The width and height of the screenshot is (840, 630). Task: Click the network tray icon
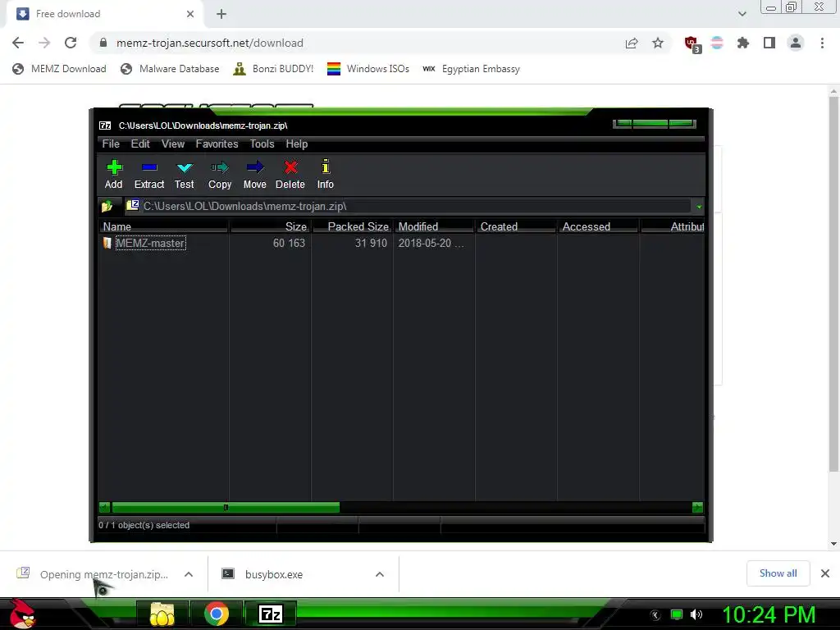pyautogui.click(x=677, y=614)
